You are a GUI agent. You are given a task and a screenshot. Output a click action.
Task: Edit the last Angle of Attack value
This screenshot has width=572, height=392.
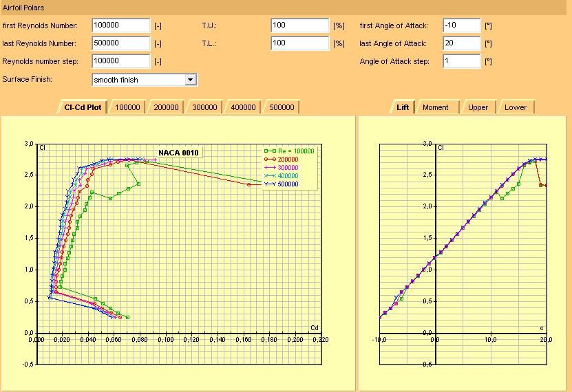(460, 43)
